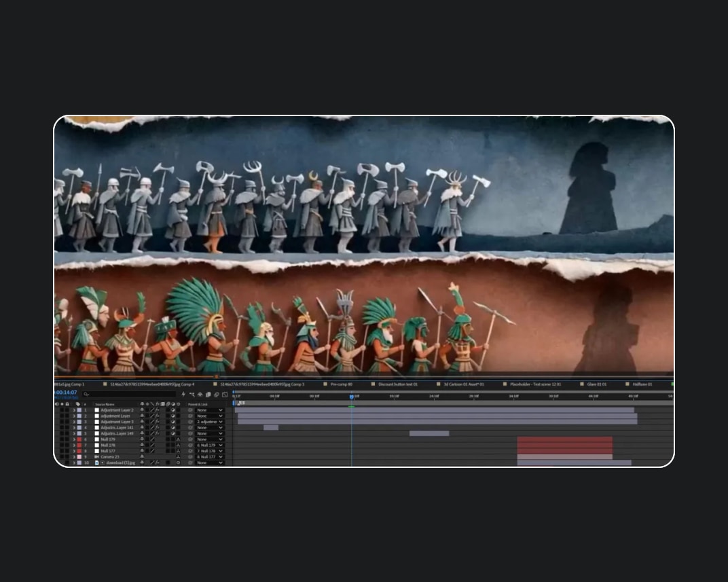Click the timeline layer search field

pyautogui.click(x=129, y=395)
